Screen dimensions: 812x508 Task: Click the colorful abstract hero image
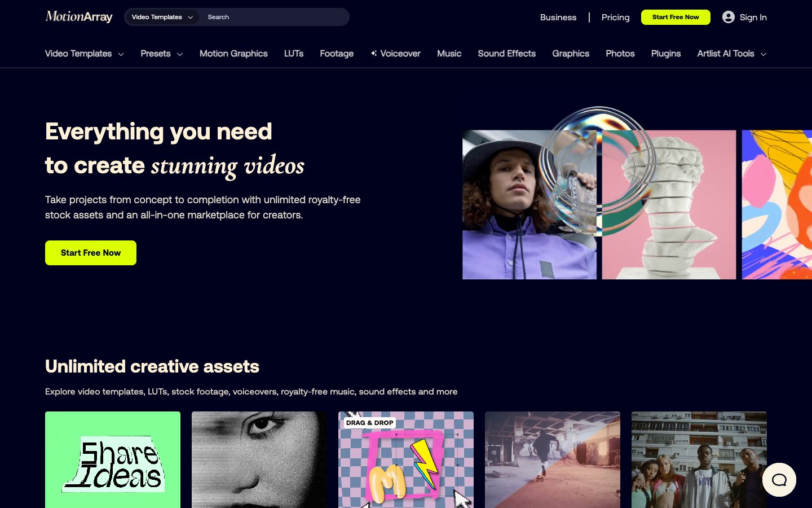tap(777, 205)
